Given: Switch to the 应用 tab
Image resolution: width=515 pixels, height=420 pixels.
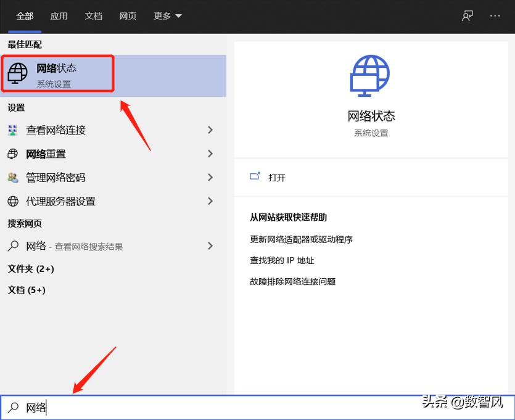Looking at the screenshot, I should (x=59, y=16).
